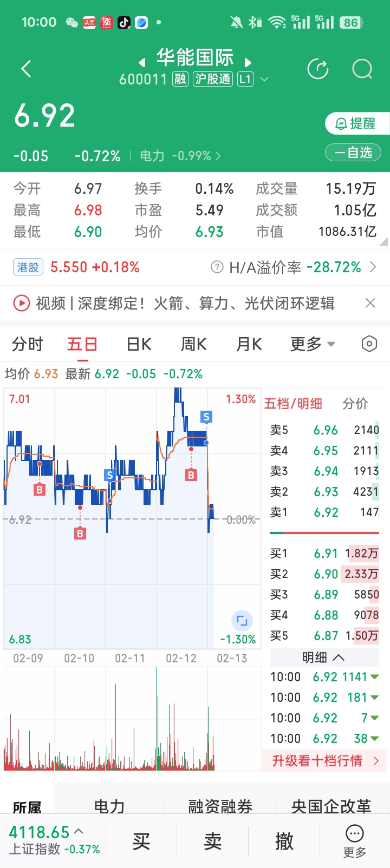Tap the 买 buy button
This screenshot has height=868, width=390.
click(141, 841)
